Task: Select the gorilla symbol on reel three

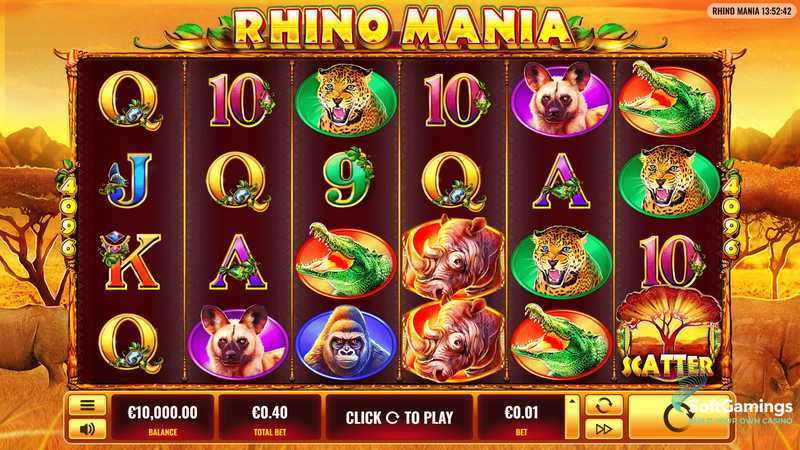Action: (346, 343)
